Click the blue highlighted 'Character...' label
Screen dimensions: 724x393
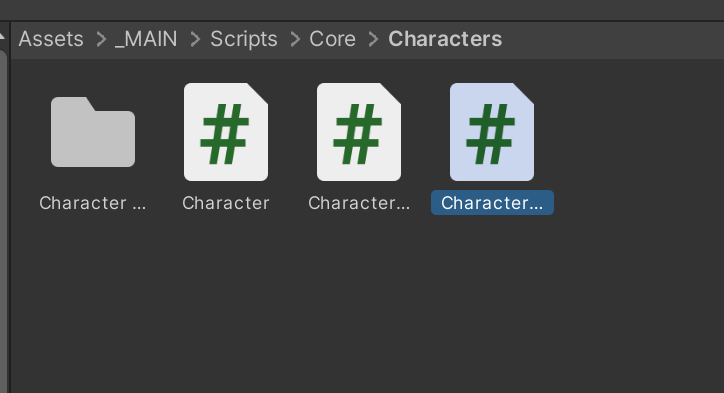click(492, 203)
